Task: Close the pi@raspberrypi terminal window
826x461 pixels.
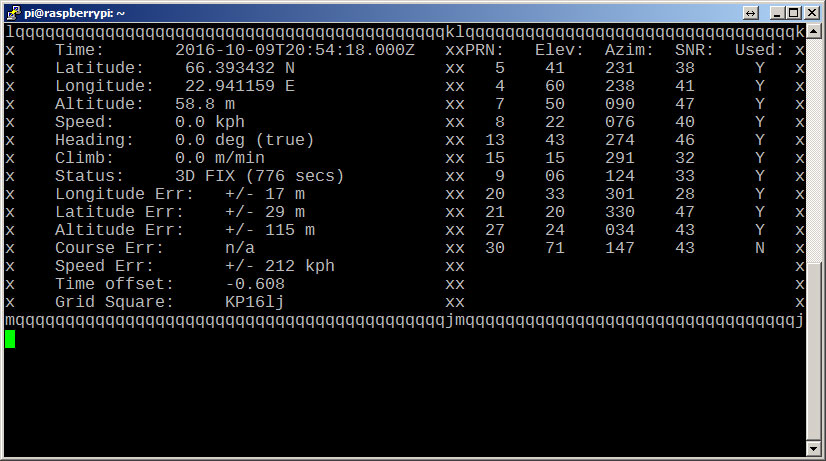Action: click(812, 13)
